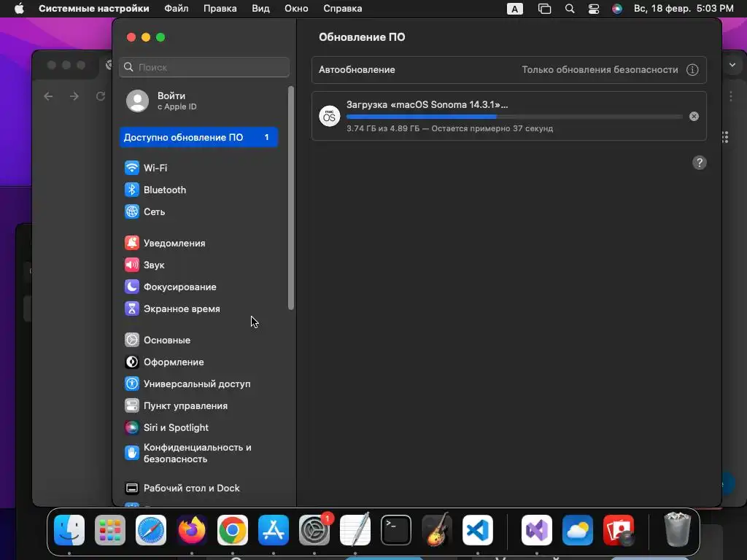The height and width of the screenshot is (560, 747).
Task: Click the date and time clock
Action: tap(684, 9)
